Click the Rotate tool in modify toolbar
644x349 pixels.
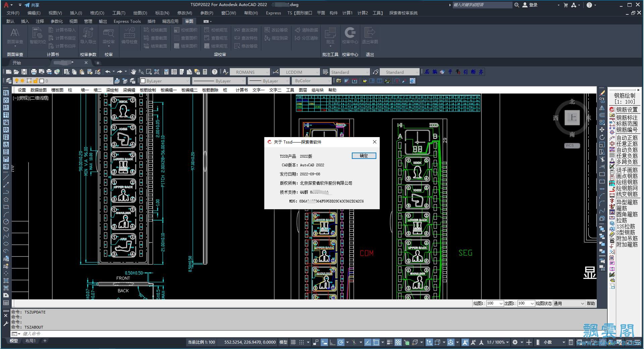(x=602, y=137)
